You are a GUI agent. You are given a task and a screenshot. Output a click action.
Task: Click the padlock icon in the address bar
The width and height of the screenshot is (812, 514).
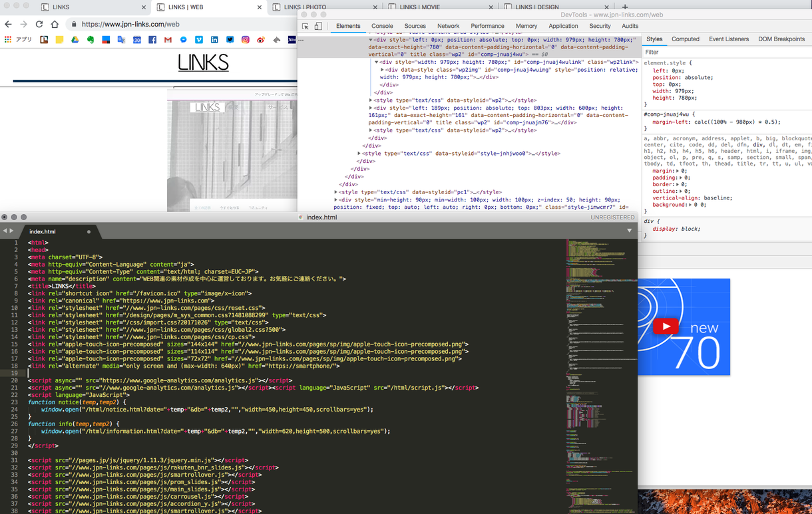click(x=74, y=25)
